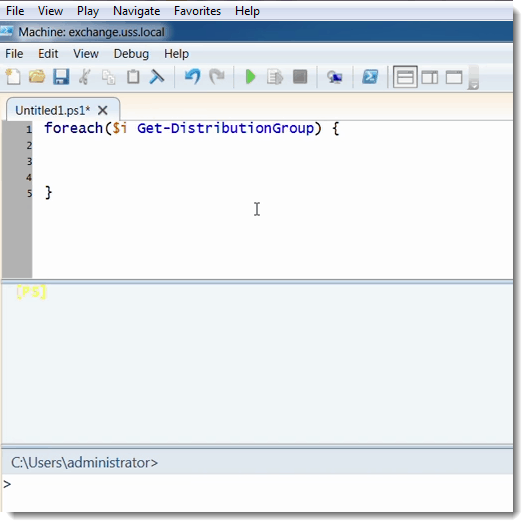The width and height of the screenshot is (528, 527).
Task: Open the Debug menu
Action: (131, 54)
